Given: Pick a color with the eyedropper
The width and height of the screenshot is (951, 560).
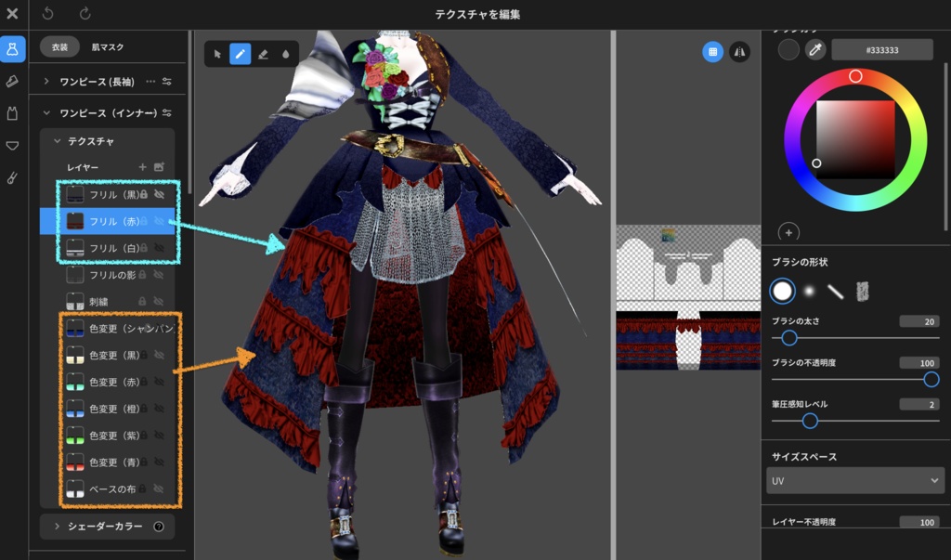Looking at the screenshot, I should pyautogui.click(x=815, y=50).
